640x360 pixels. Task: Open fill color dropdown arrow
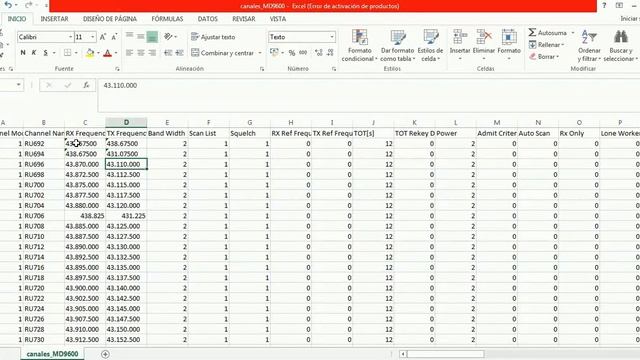point(98,53)
